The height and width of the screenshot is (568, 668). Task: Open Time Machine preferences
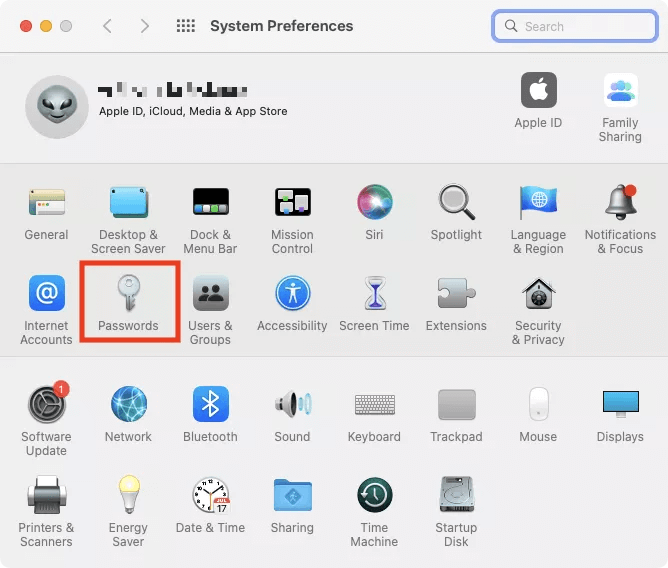click(374, 496)
